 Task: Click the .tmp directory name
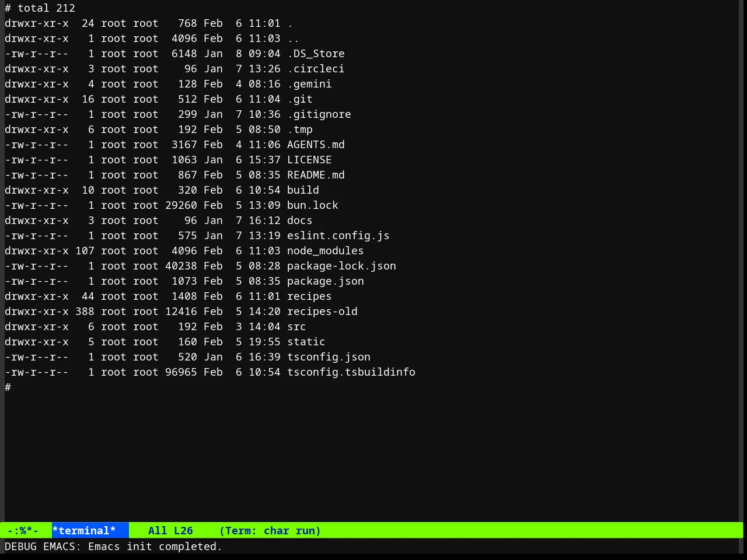click(300, 129)
